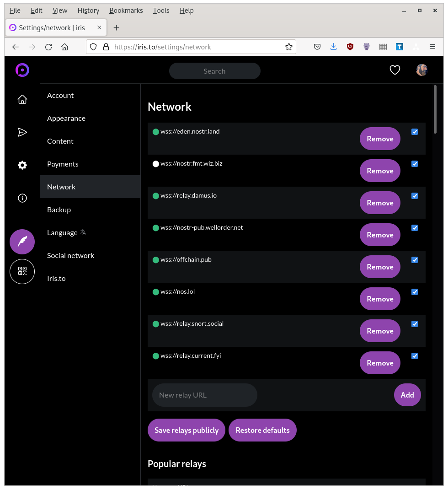448x490 pixels.
Task: Open the QR code scanner in the sidebar
Action: [x=22, y=271]
